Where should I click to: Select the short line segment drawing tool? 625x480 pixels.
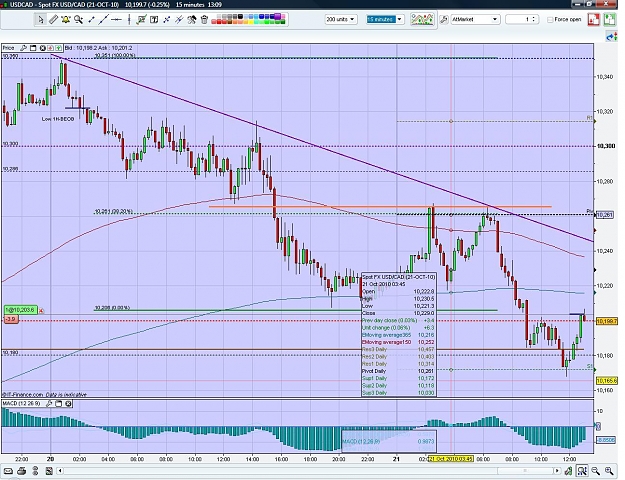pos(91,19)
